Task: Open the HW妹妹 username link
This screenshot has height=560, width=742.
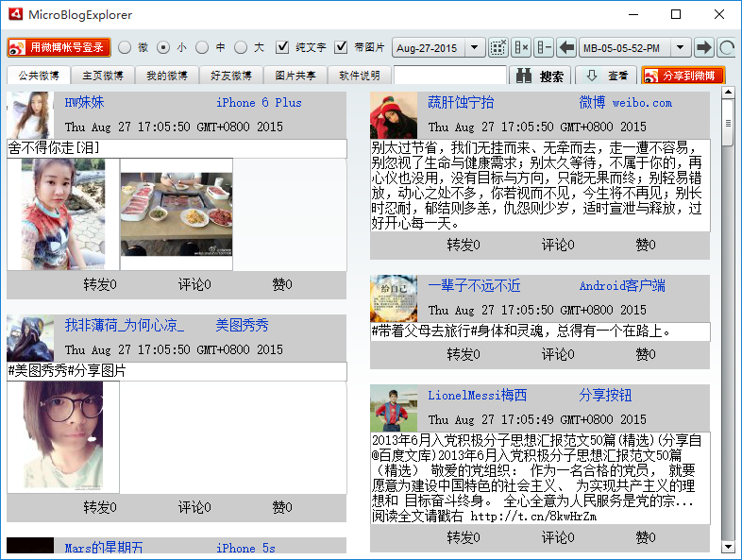Action: (84, 102)
